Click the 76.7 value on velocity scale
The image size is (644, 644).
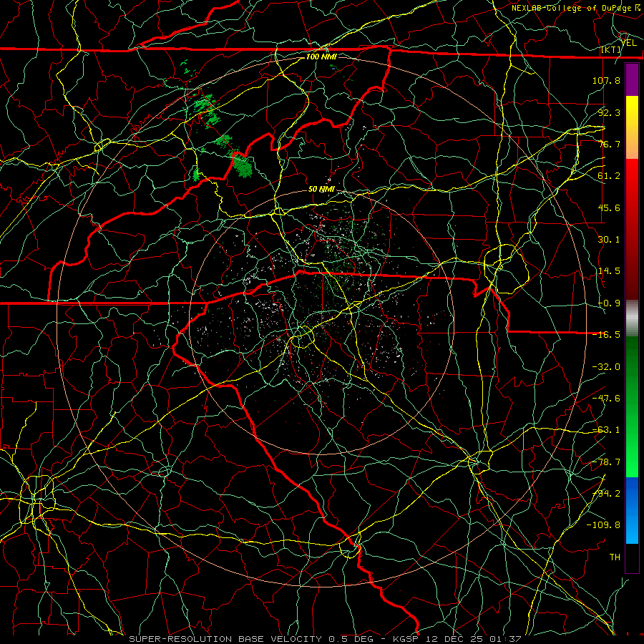(609, 144)
